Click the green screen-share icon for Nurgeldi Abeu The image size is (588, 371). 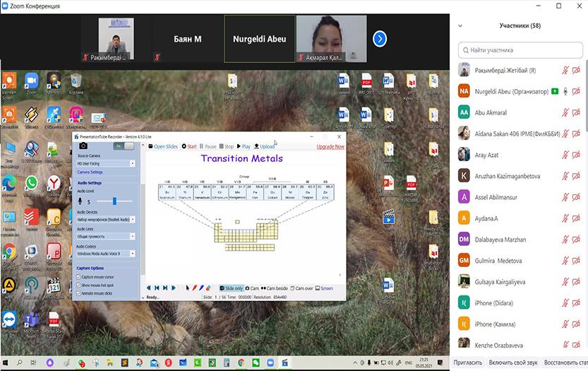tap(555, 91)
